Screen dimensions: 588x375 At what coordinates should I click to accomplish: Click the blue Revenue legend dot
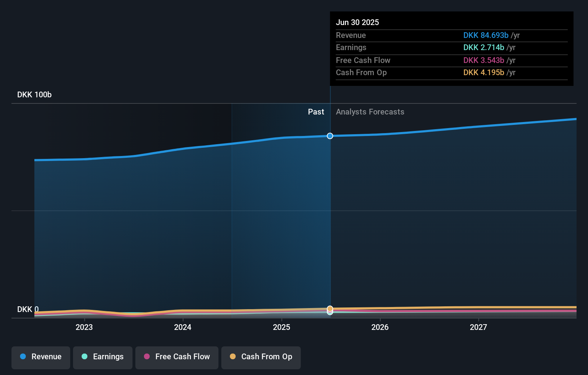[22, 357]
